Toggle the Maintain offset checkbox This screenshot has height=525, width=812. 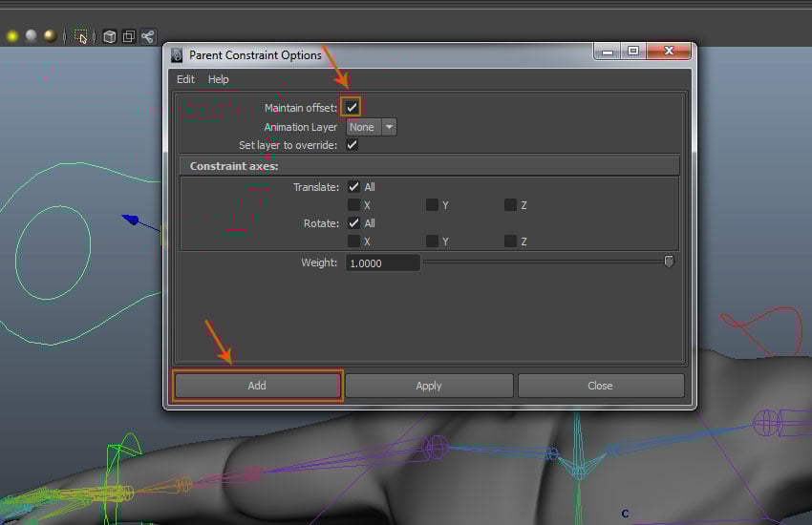pyautogui.click(x=352, y=107)
